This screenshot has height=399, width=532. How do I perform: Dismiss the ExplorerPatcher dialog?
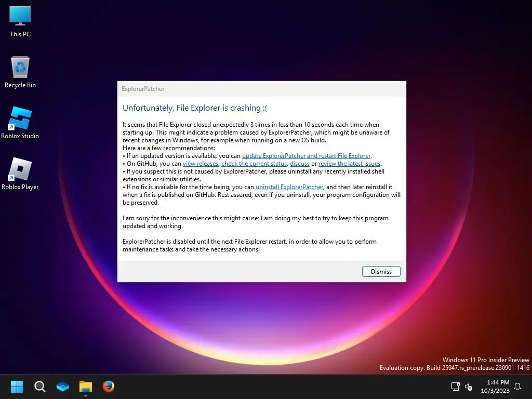point(381,271)
